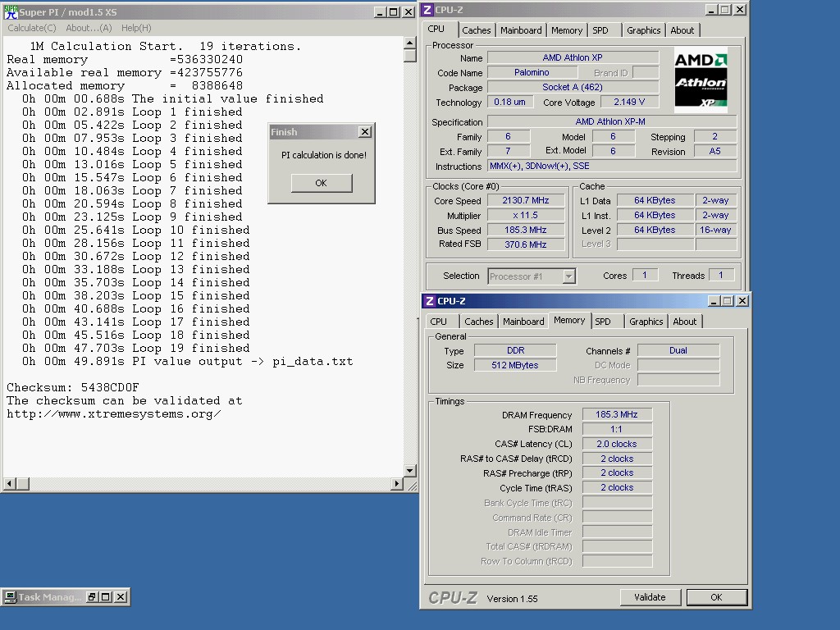
Task: Click the Level 2 cache value 64 KBytes
Action: [655, 230]
